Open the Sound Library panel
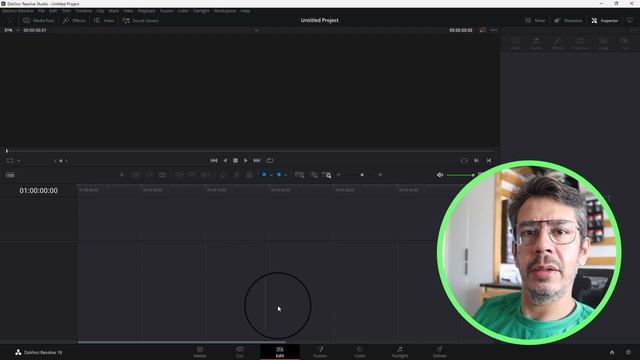Screen dimensions: 640x360 point(140,20)
